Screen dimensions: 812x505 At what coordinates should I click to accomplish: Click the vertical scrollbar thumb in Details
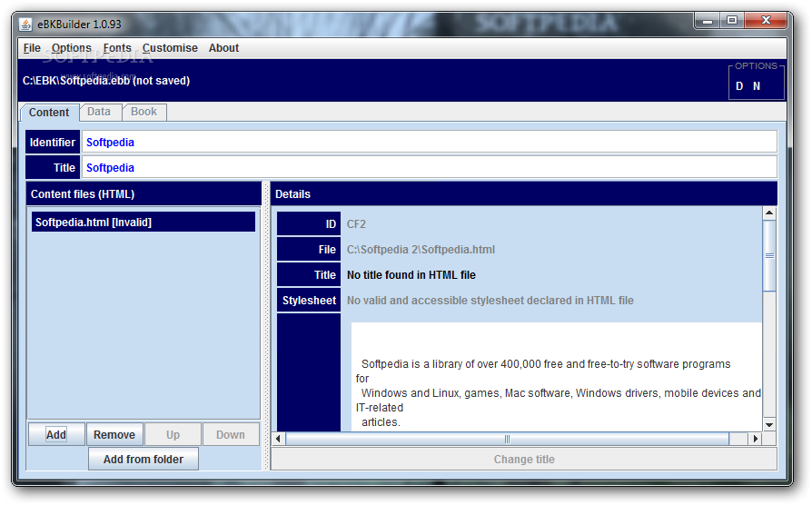coord(769,255)
